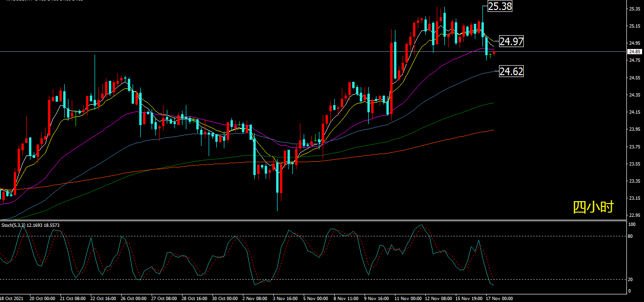The width and height of the screenshot is (644, 302).
Task: Click the 24.35 price axis value
Action: (635, 95)
